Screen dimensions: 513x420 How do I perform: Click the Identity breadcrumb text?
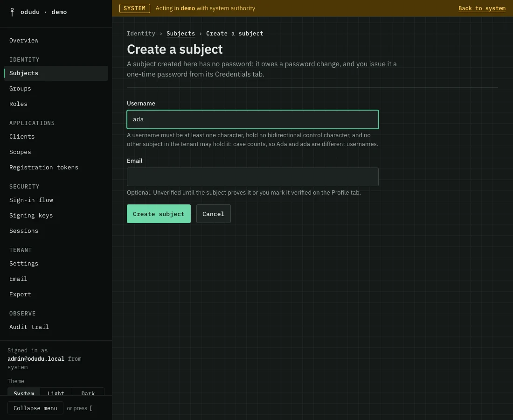click(141, 34)
